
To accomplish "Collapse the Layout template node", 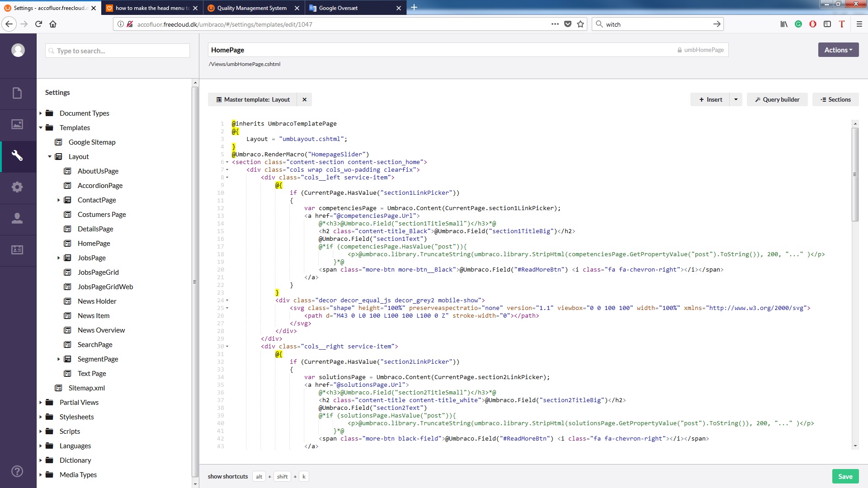I will pos(49,157).
